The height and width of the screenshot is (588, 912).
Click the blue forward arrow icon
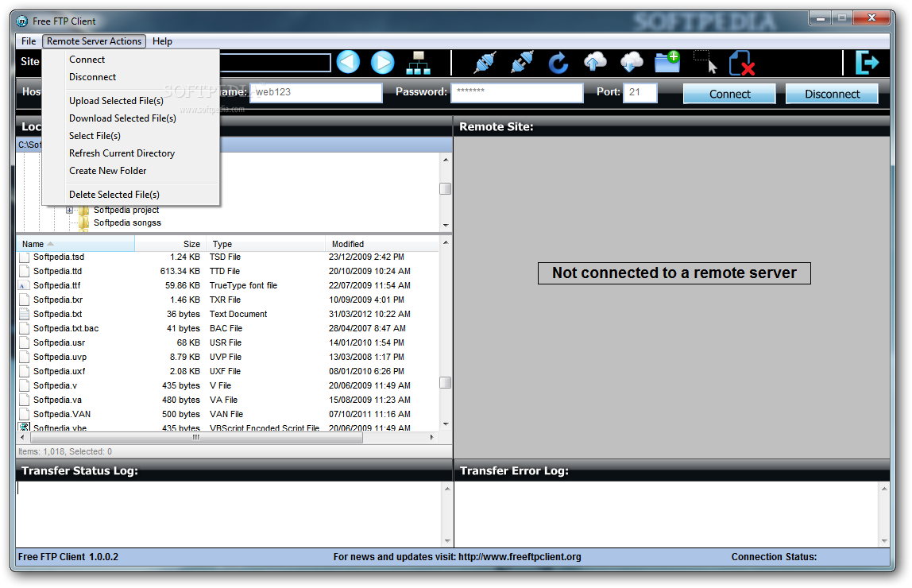pos(382,62)
